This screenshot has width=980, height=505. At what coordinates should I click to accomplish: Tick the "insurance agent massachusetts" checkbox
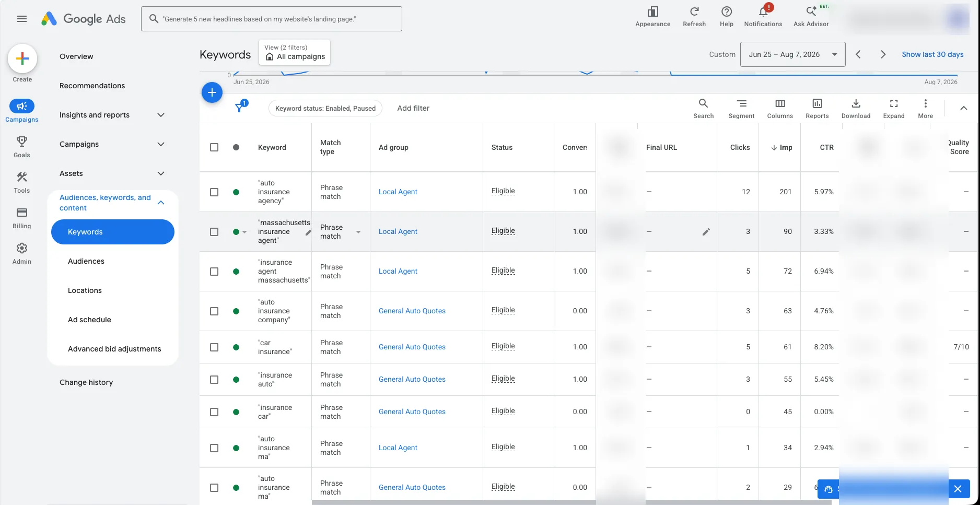(x=214, y=272)
